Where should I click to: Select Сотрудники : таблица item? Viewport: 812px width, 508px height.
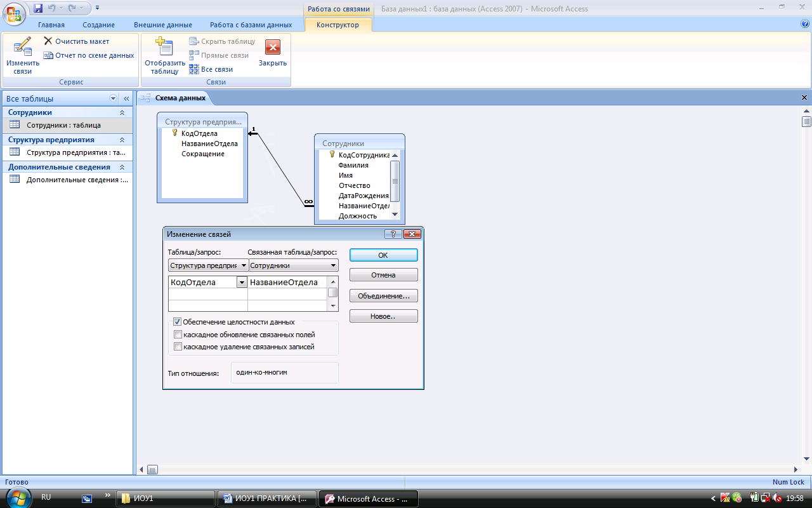click(67, 125)
